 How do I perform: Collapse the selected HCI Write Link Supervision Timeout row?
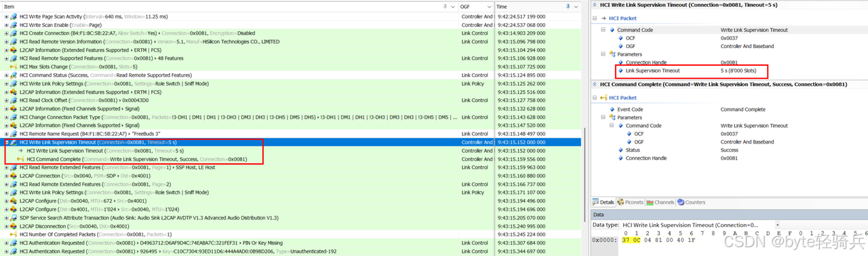[7, 142]
